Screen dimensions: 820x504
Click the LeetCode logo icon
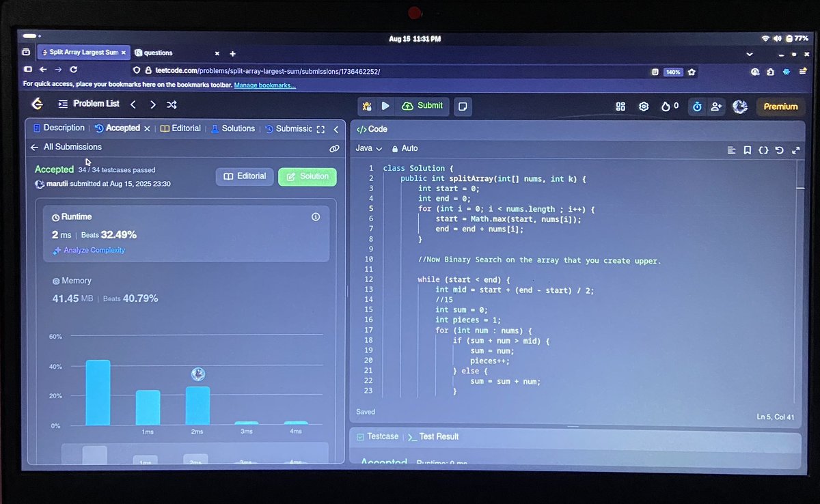[37, 104]
